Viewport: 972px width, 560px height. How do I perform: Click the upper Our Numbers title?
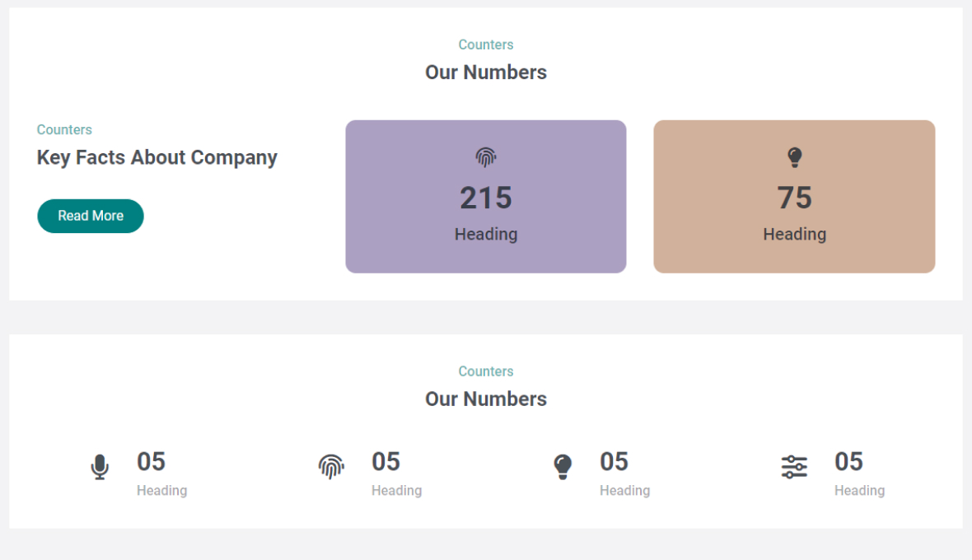(x=486, y=72)
